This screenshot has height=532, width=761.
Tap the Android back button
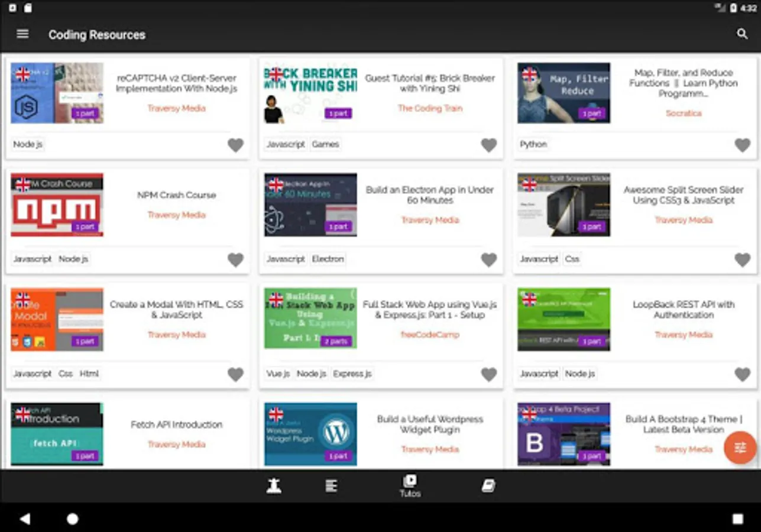[25, 518]
